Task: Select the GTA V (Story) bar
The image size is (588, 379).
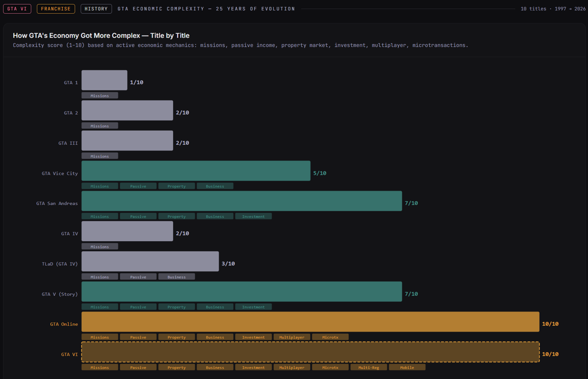Action: click(x=242, y=292)
